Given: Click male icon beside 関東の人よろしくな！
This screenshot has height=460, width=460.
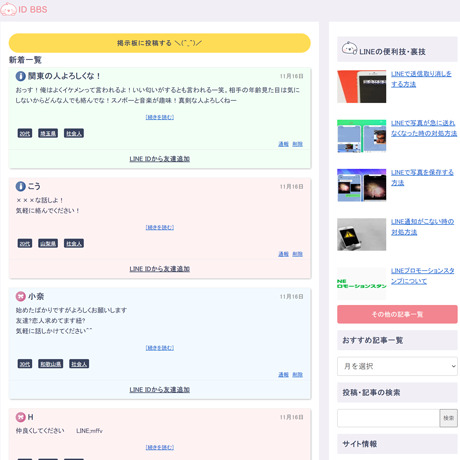Looking at the screenshot, I should pos(20,76).
